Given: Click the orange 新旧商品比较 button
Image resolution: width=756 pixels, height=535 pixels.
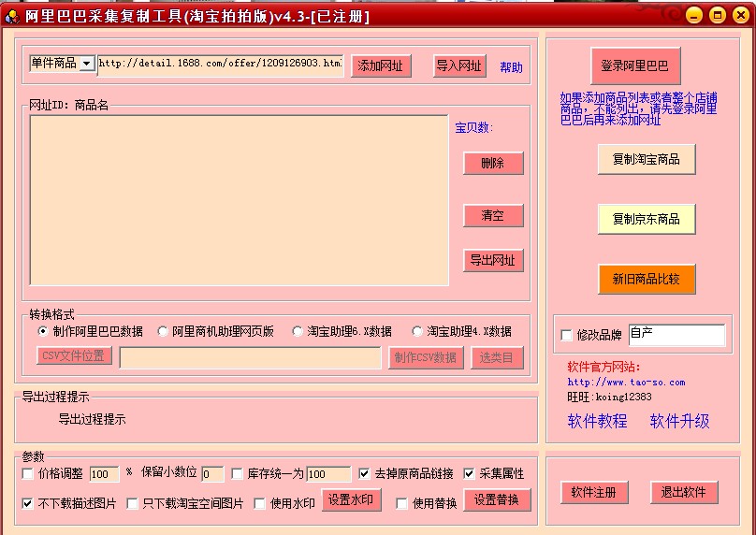Looking at the screenshot, I should click(x=647, y=279).
